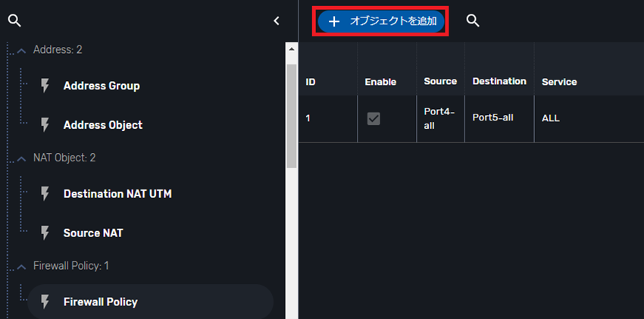
Task: Collapse the Address: 2 section
Action: pos(22,50)
